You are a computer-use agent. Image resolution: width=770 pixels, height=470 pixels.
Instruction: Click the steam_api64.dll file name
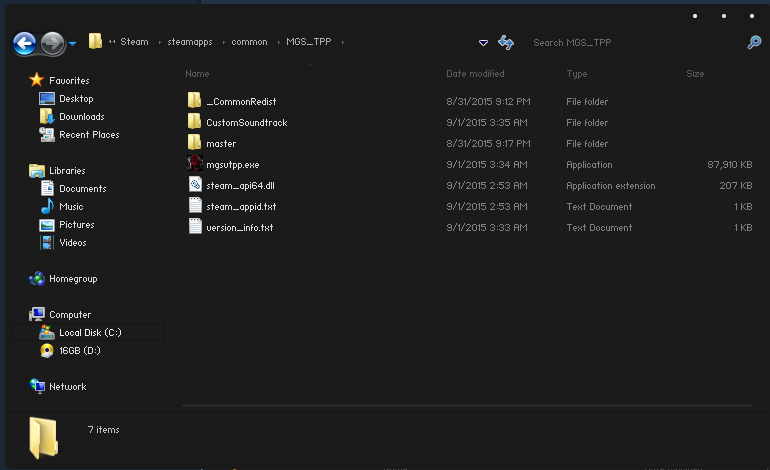pyautogui.click(x=240, y=186)
